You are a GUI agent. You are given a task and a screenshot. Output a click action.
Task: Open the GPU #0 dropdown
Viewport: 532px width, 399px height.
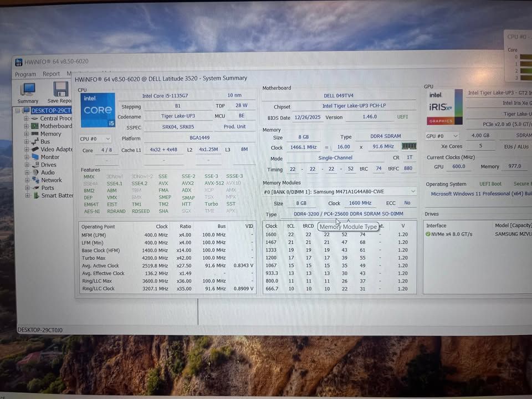pyautogui.click(x=442, y=136)
